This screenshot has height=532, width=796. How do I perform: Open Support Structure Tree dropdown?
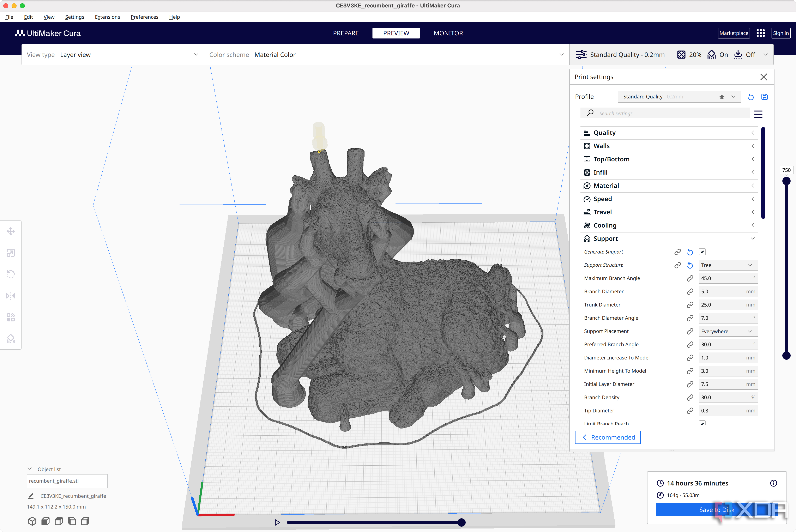[728, 265]
